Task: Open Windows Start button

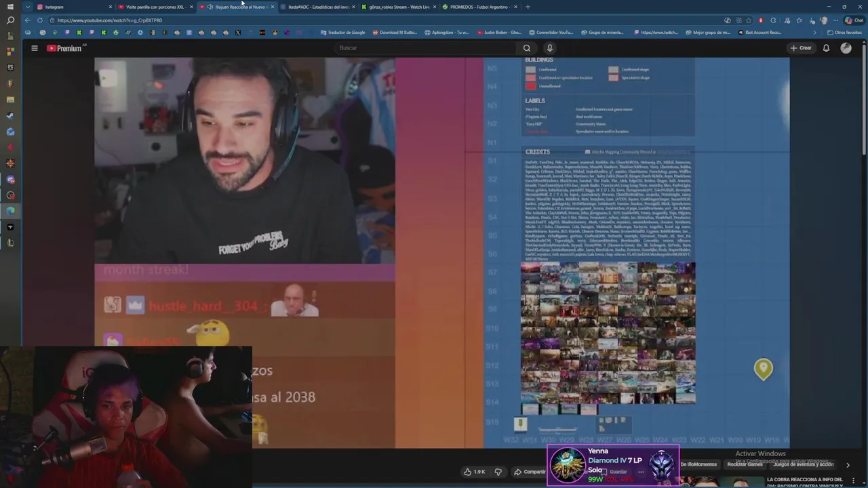Action: point(10,7)
